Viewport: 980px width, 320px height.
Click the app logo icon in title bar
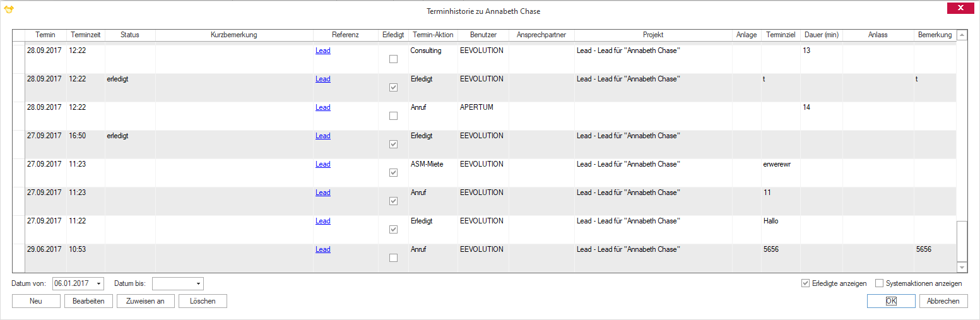pyautogui.click(x=9, y=9)
